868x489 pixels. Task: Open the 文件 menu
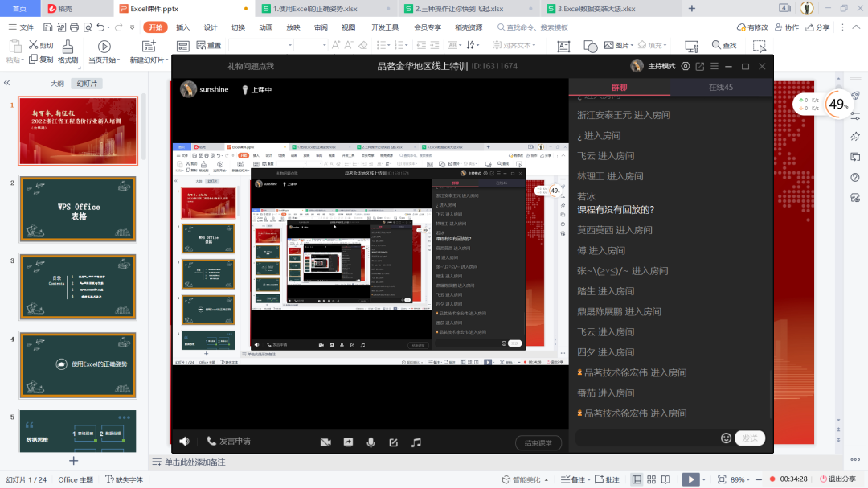pyautogui.click(x=22, y=27)
